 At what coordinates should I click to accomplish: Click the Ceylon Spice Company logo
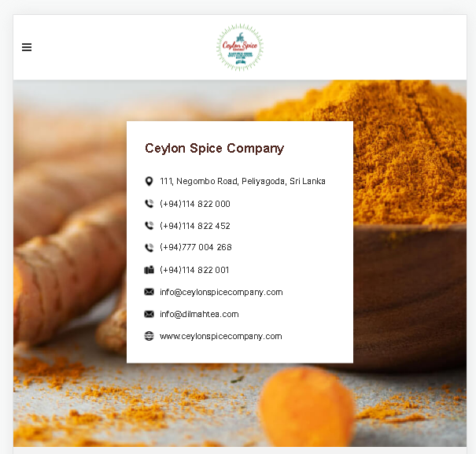click(x=240, y=47)
